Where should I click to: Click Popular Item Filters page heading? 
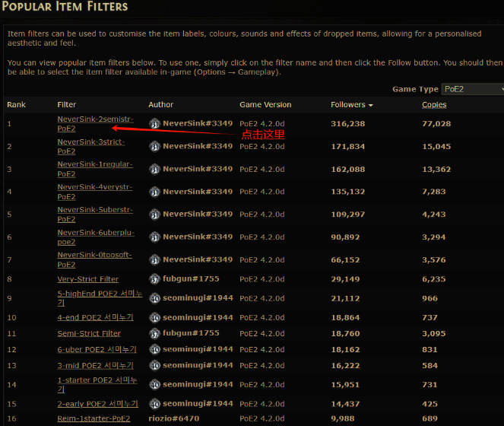tap(65, 6)
